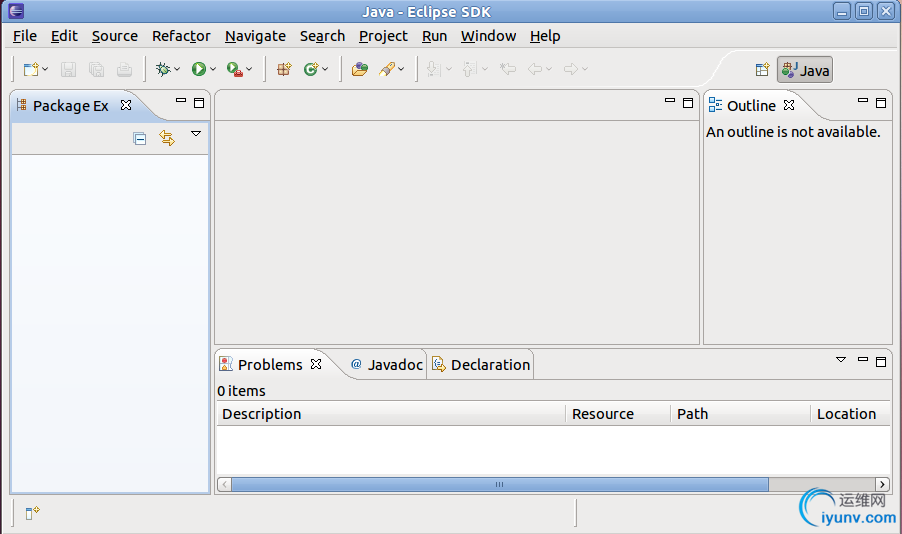Image resolution: width=902 pixels, height=534 pixels.
Task: Click the Resource column header
Action: tap(618, 414)
